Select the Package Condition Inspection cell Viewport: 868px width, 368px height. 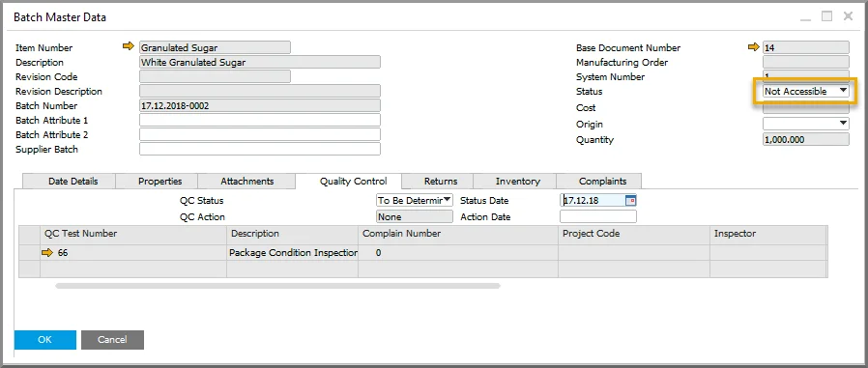[292, 253]
